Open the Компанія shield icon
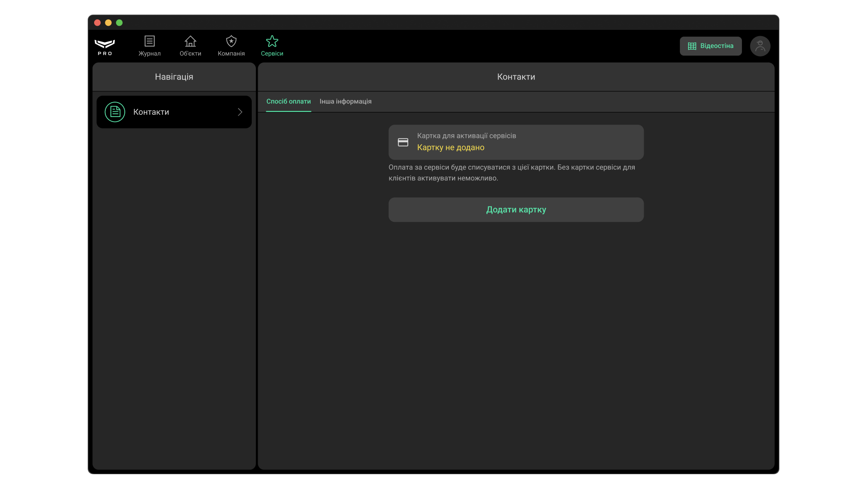This screenshot has width=868, height=488. (x=231, y=42)
